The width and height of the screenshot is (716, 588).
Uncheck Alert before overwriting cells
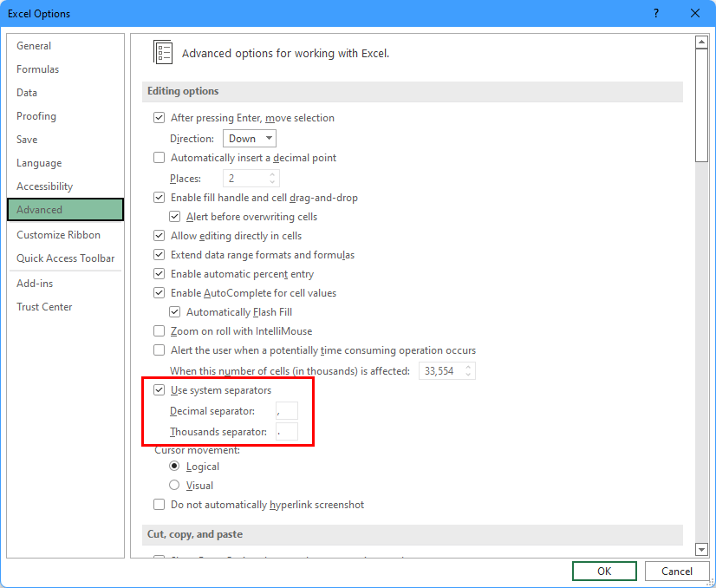174,217
